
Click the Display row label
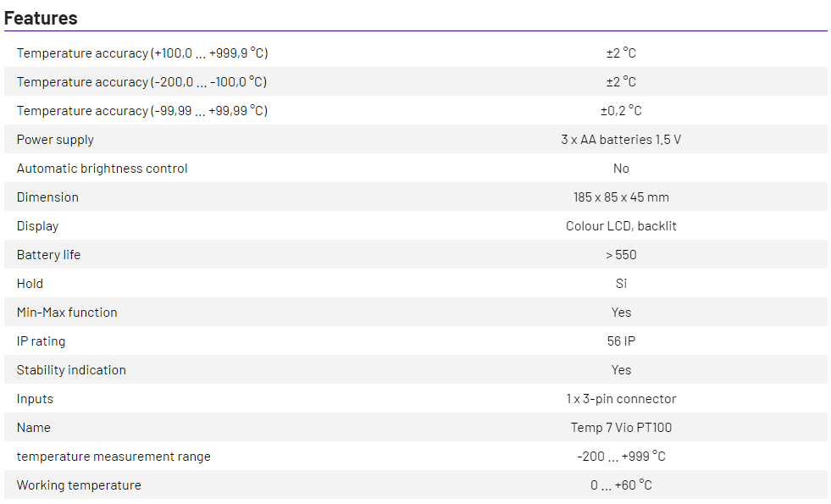(37, 226)
